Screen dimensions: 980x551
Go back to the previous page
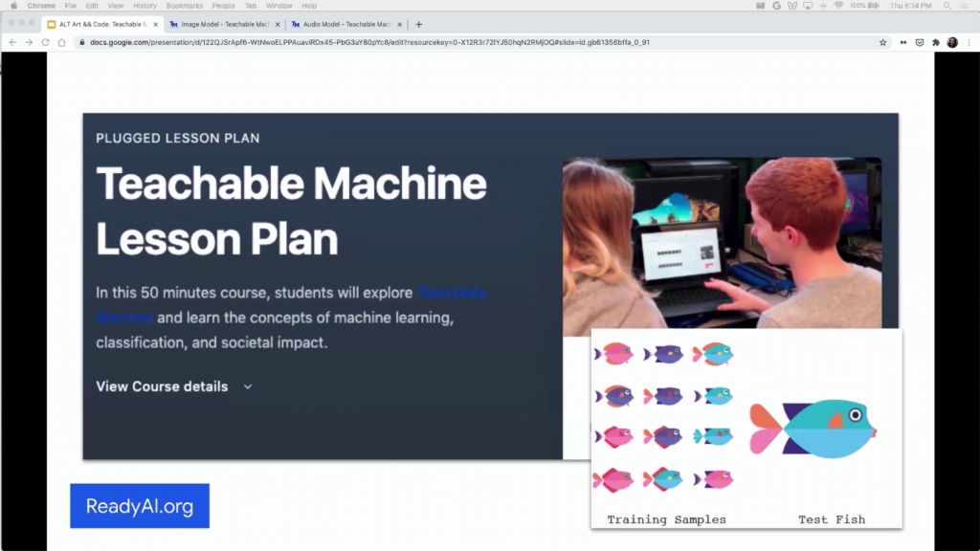[x=12, y=42]
